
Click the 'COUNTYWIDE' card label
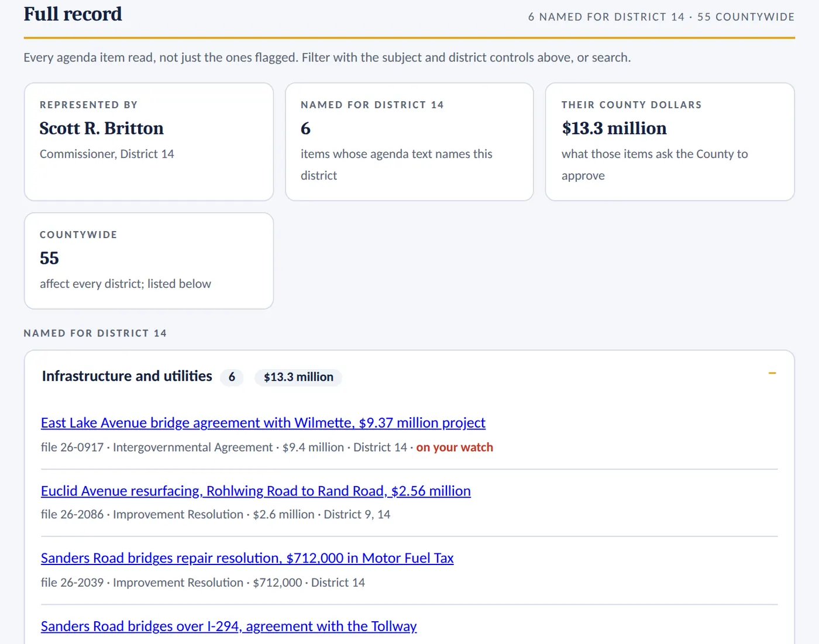[78, 235]
